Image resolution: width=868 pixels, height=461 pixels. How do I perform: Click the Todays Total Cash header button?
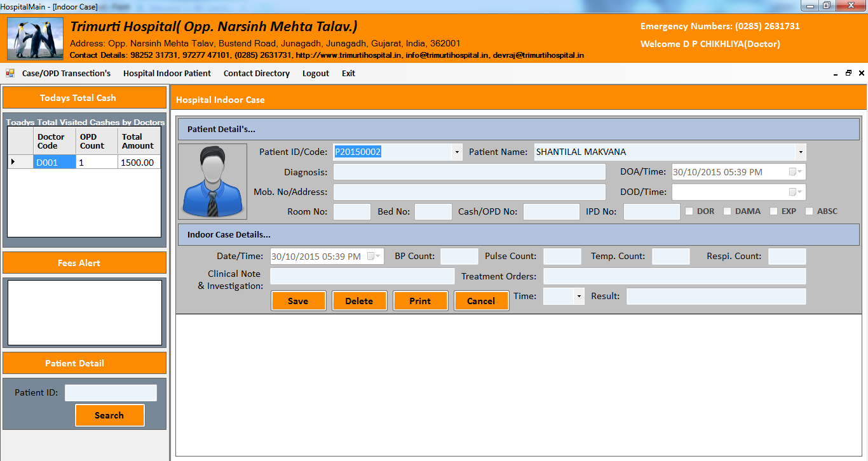click(x=85, y=98)
